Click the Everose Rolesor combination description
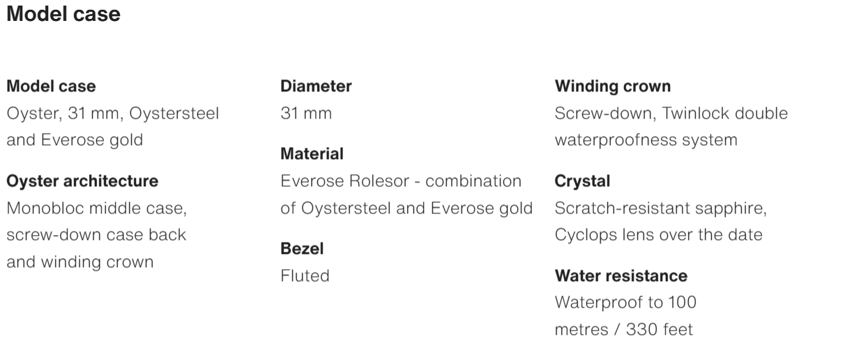Image resolution: width=868 pixels, height=339 pixels. 401,181
